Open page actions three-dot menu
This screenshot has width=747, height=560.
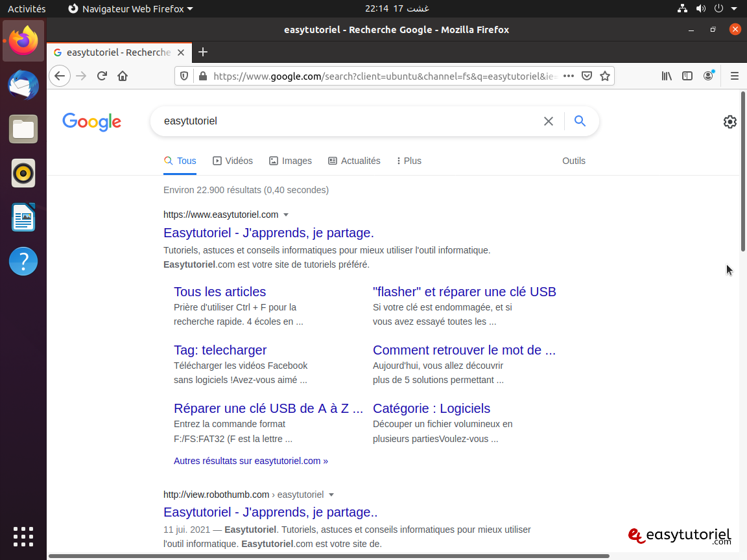(x=568, y=76)
